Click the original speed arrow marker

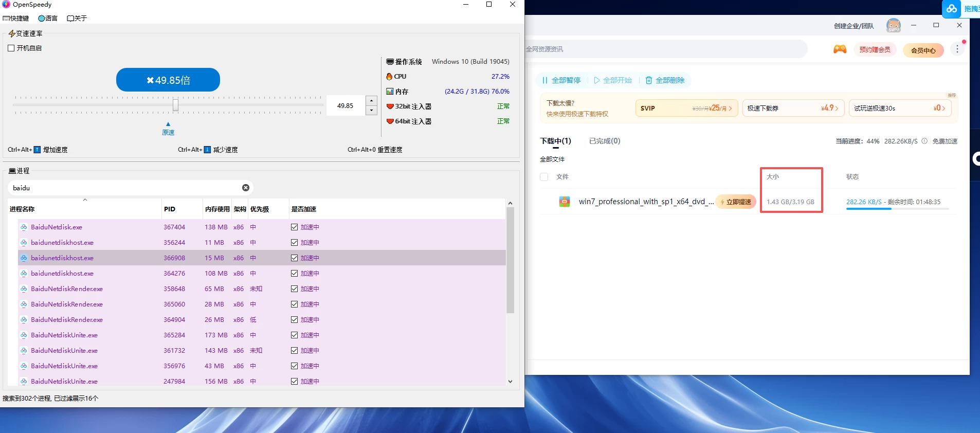tap(168, 124)
